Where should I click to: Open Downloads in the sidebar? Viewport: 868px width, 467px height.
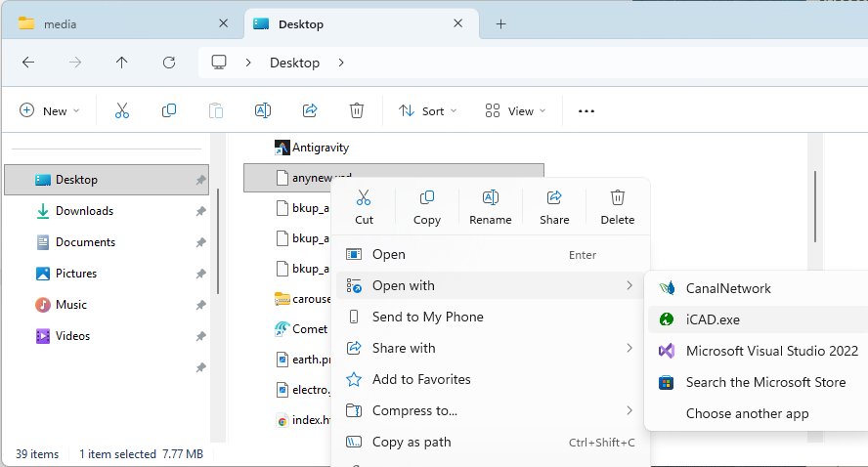[84, 211]
